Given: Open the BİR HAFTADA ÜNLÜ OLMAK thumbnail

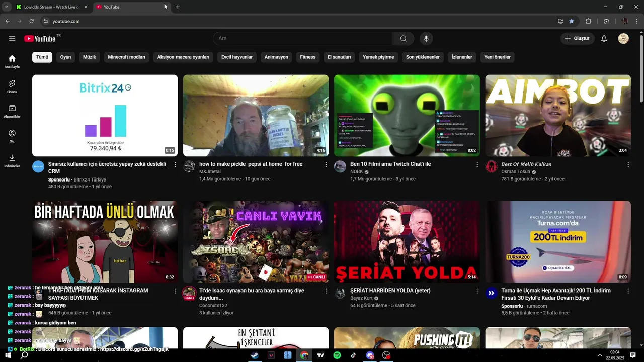Looking at the screenshot, I should (105, 242).
